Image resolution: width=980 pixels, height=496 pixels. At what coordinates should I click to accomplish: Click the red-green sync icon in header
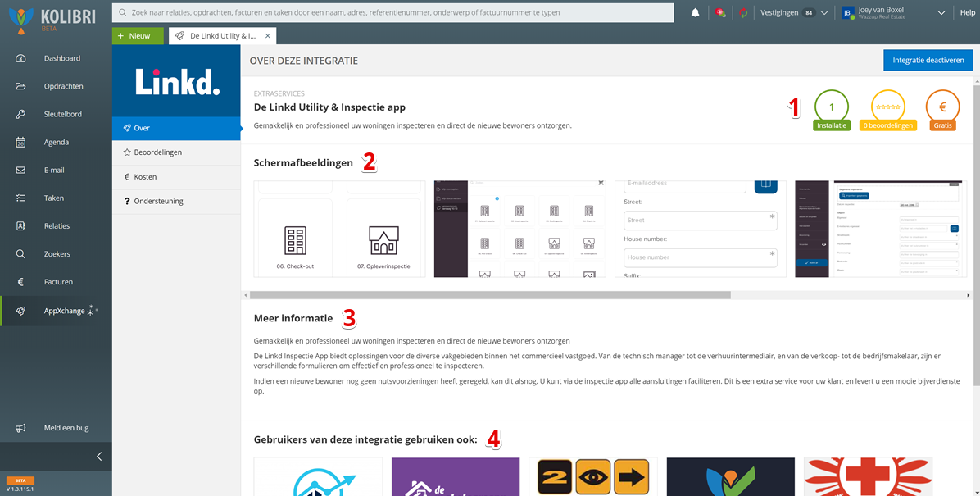coord(743,12)
